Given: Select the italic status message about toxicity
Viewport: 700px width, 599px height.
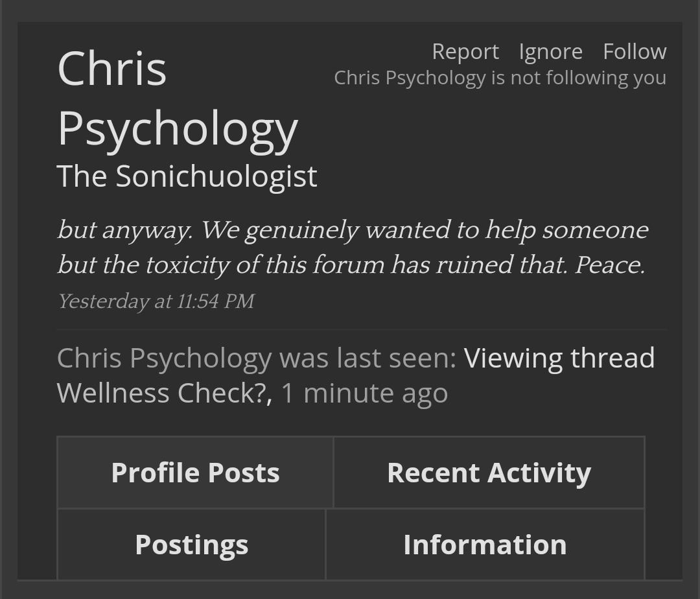Looking at the screenshot, I should (x=353, y=247).
